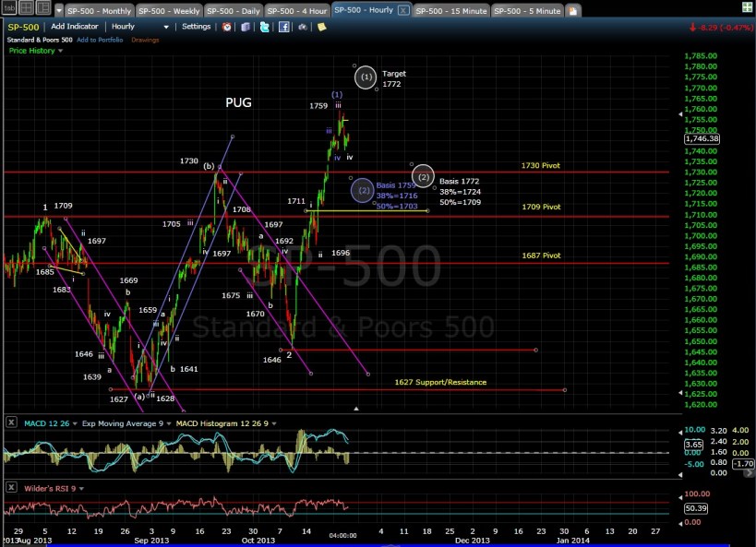Select the four-pane grid layout icon
This screenshot has width=756, height=547.
(x=26, y=7)
